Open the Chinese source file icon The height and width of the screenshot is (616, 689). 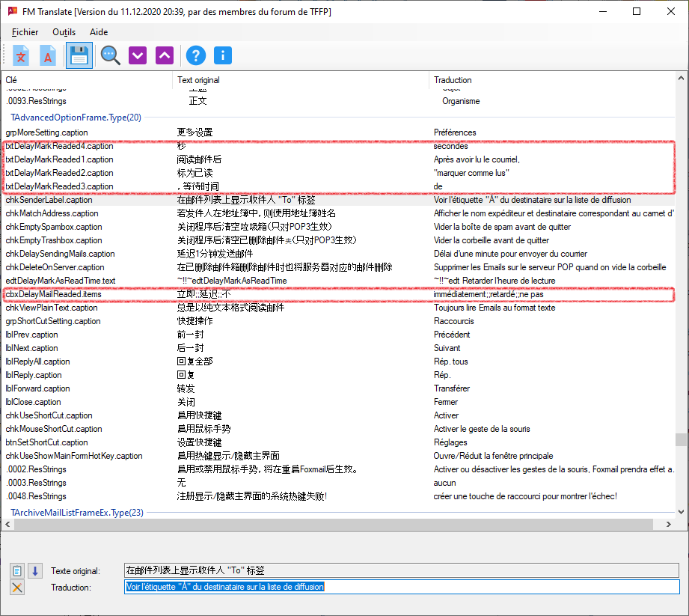(x=22, y=55)
